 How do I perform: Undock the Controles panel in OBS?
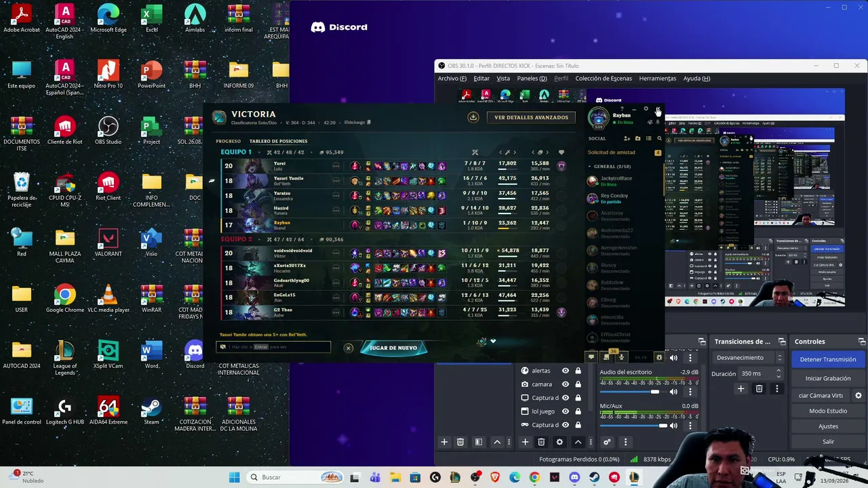coord(862,342)
